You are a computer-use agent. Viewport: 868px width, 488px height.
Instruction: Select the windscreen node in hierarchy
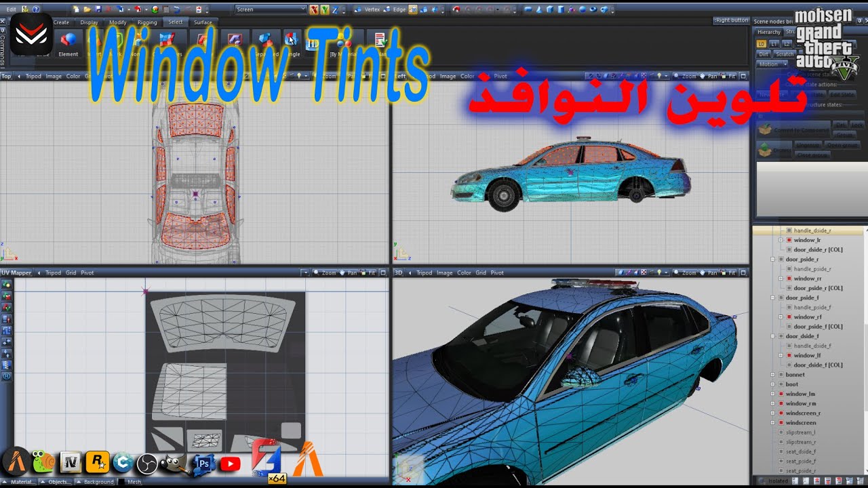(x=801, y=422)
